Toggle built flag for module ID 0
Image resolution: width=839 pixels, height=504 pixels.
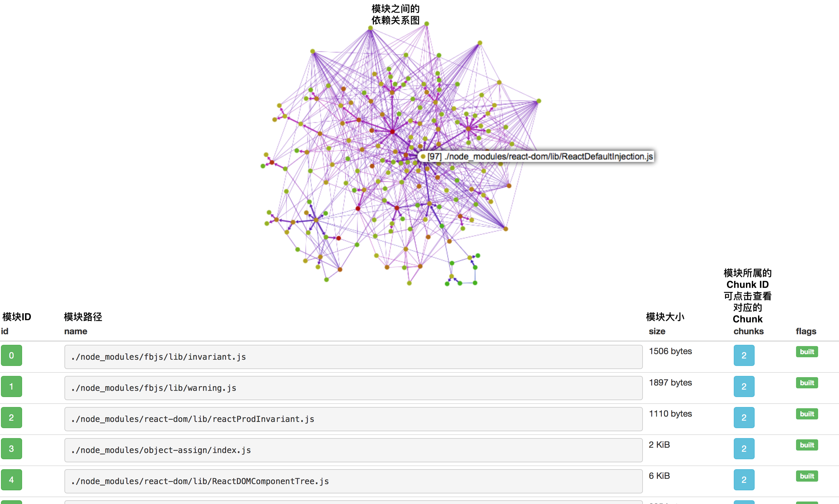coord(807,351)
